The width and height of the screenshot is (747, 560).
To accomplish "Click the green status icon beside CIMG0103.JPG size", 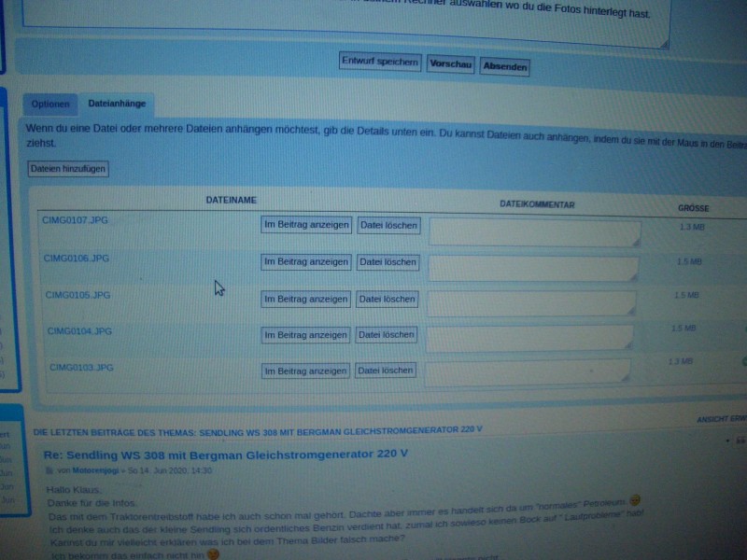I will click(x=744, y=361).
